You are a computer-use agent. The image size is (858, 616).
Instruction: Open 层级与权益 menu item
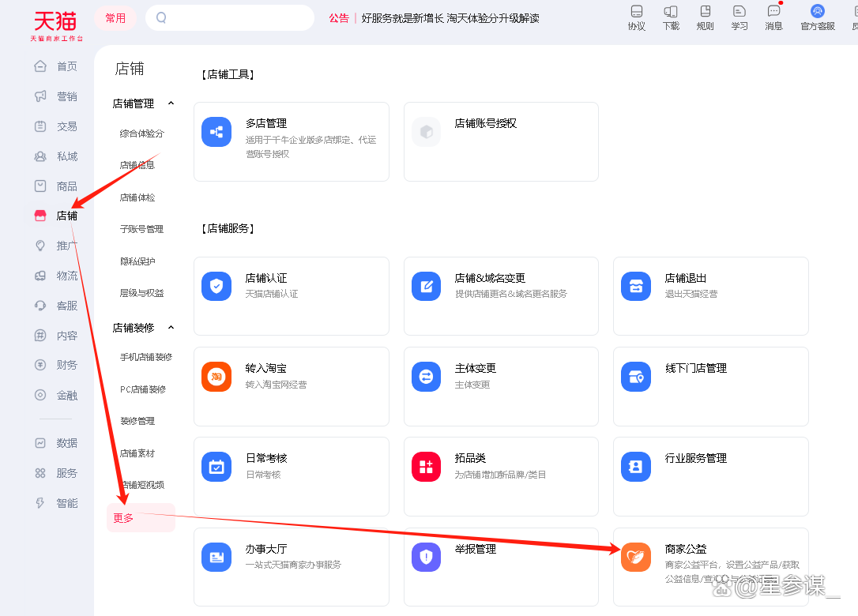(x=141, y=293)
